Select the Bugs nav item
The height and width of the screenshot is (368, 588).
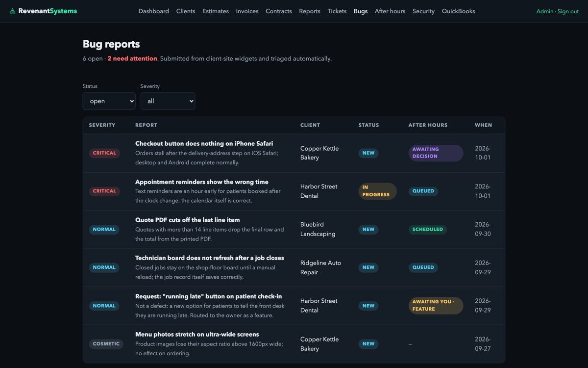361,11
